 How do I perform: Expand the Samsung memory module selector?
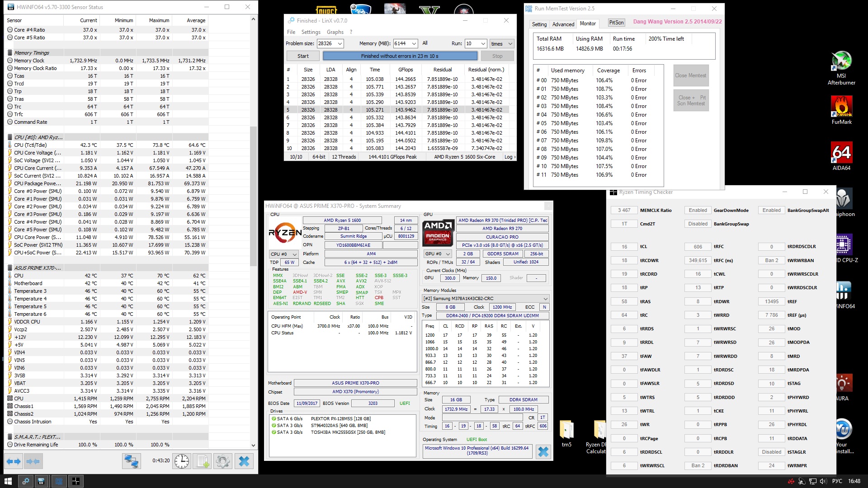545,299
